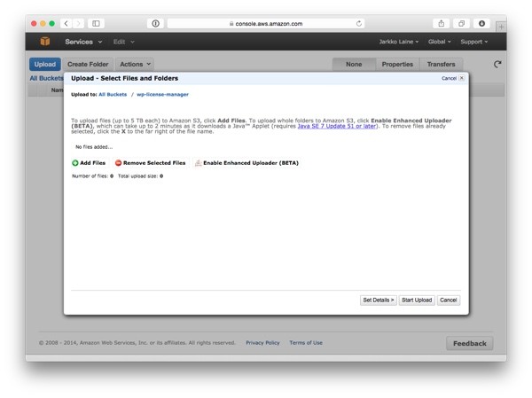Click the Start Upload button

point(417,300)
